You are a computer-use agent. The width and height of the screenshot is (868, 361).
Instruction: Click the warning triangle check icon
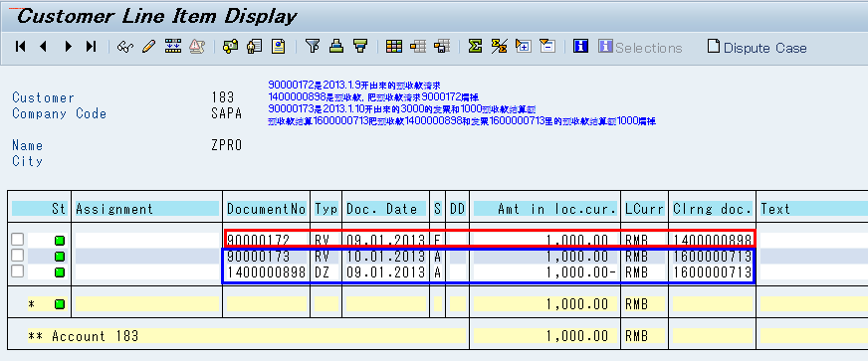197,47
